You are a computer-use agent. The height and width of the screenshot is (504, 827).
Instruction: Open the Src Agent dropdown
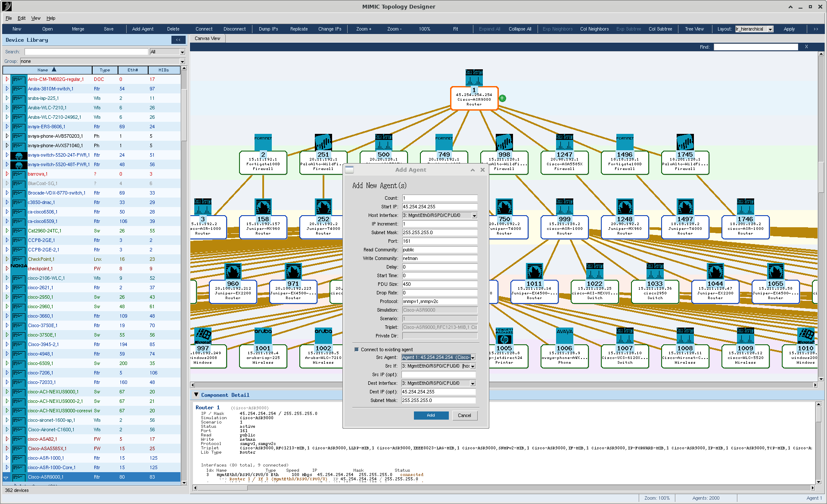coord(473,357)
